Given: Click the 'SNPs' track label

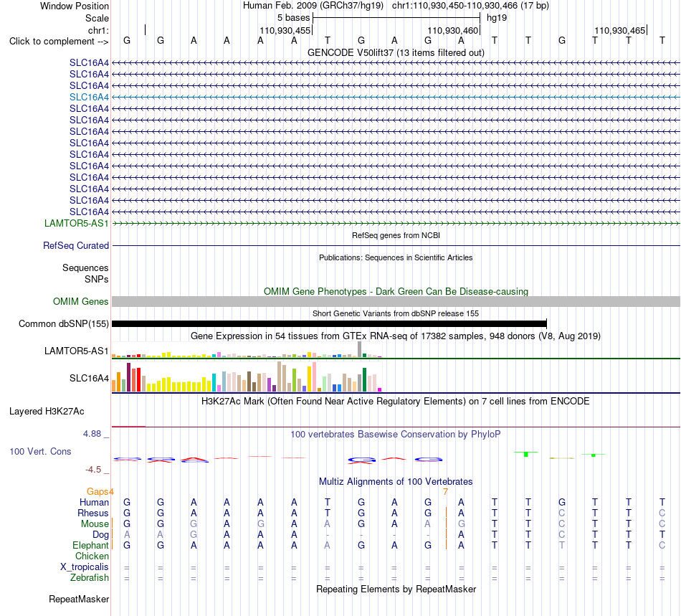Looking at the screenshot, I should click(97, 280).
